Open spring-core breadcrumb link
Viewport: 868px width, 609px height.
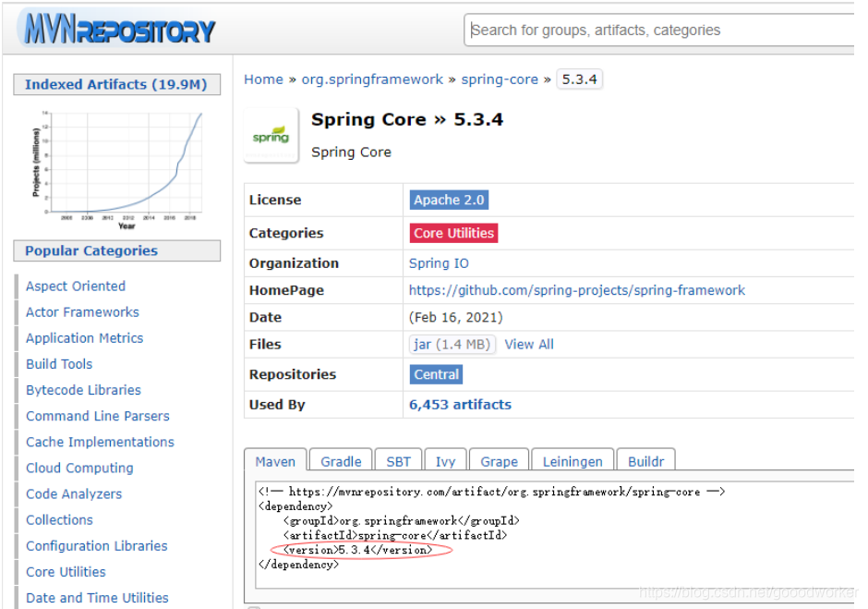coord(500,79)
